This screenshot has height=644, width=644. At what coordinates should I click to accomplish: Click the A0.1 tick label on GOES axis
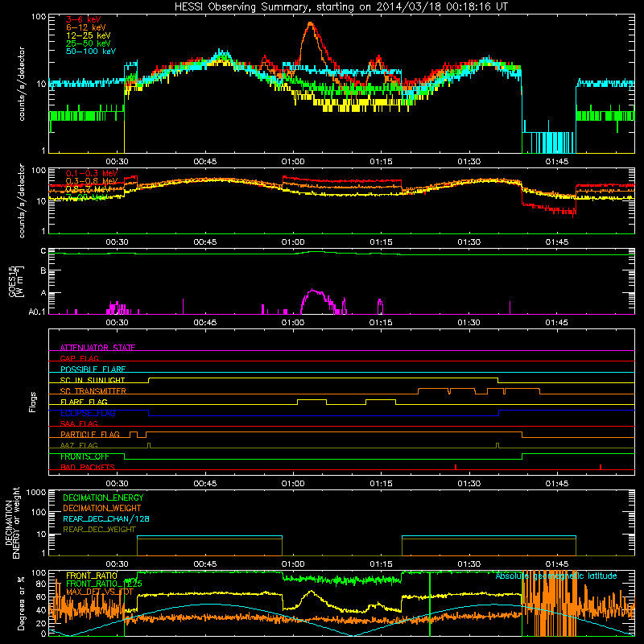37,312
